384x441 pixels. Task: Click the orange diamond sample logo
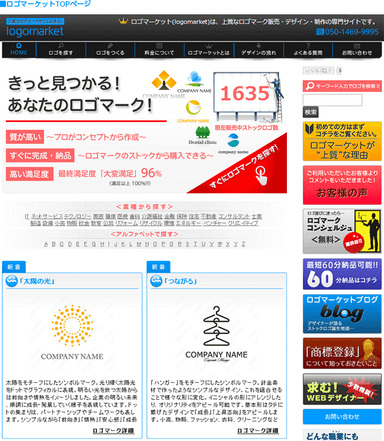[x=164, y=81]
